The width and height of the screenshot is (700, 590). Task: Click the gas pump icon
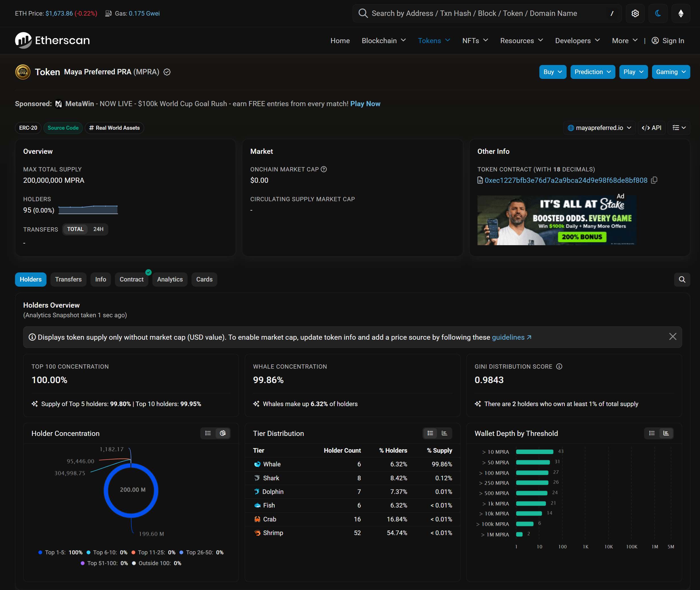pos(108,13)
